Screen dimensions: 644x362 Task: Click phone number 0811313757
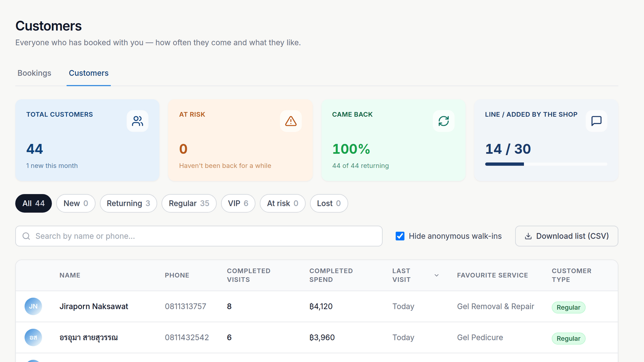(185, 306)
